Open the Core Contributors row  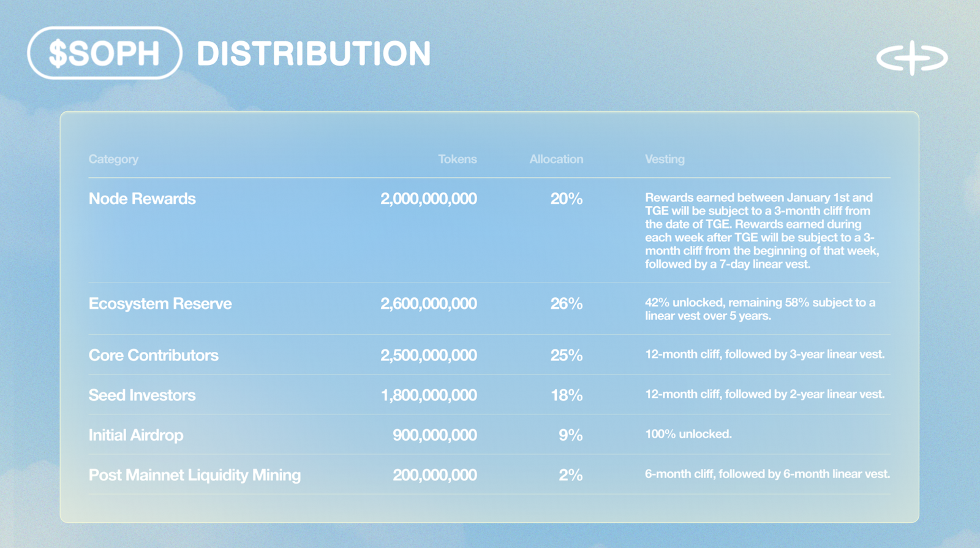pyautogui.click(x=153, y=355)
